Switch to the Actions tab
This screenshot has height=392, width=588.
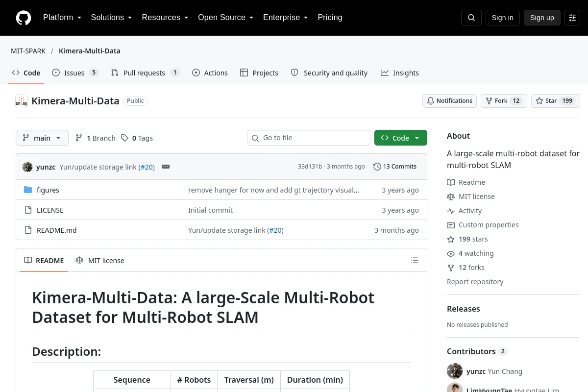210,73
